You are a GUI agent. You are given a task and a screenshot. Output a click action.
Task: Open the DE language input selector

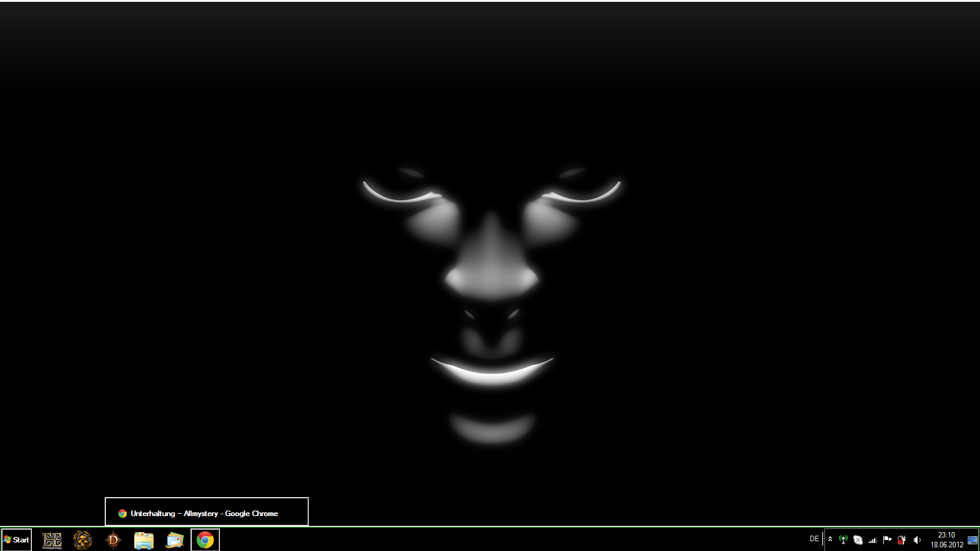click(x=814, y=539)
